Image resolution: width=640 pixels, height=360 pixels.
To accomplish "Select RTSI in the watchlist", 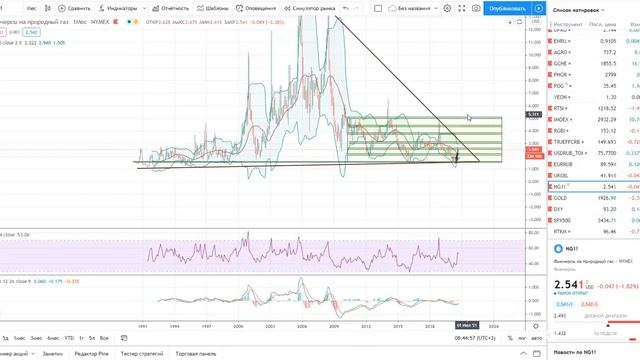I will pos(594,109).
